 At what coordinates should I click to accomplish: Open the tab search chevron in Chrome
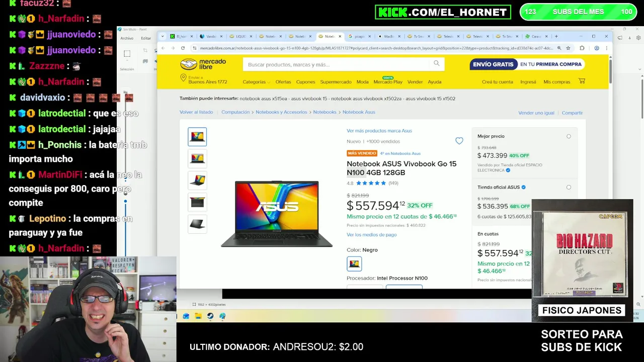(x=163, y=36)
